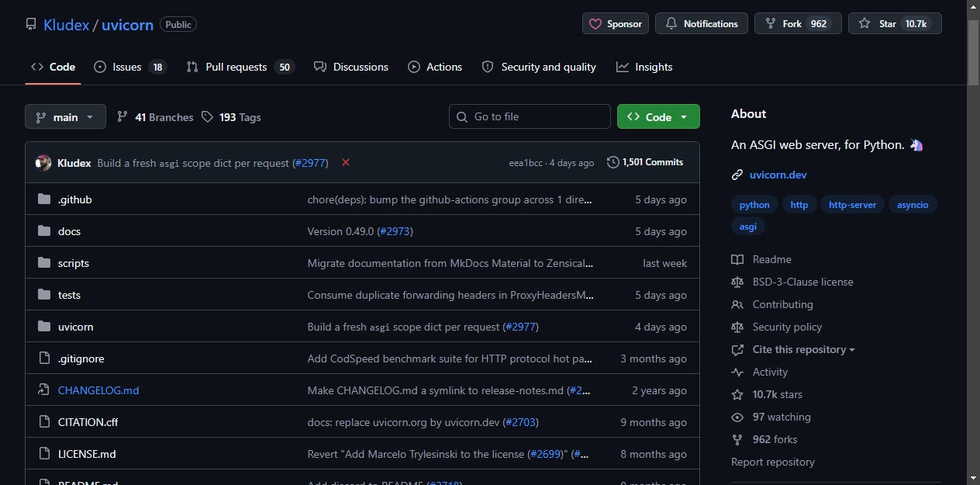Star the repository with Star button
The width and height of the screenshot is (980, 485).
click(x=895, y=24)
